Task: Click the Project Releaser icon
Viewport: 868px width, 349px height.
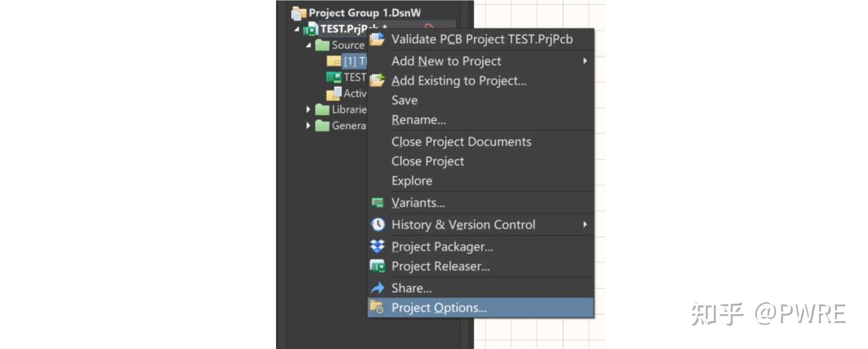Action: tap(377, 266)
